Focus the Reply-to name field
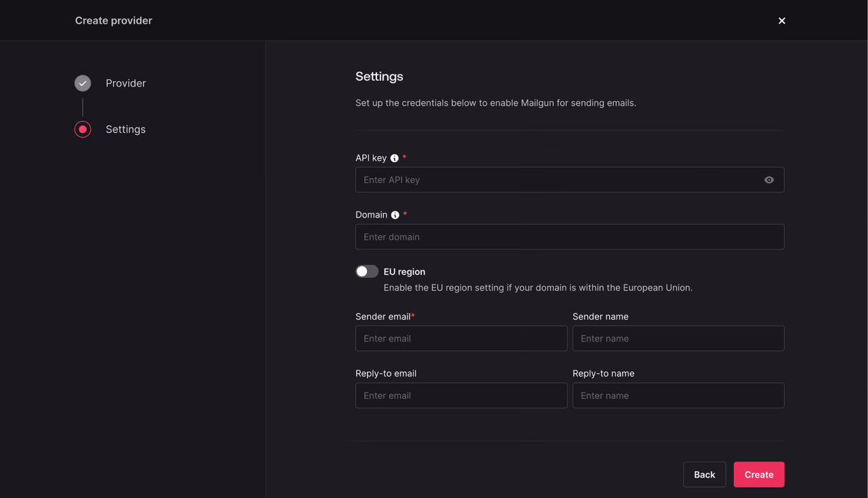 [678, 395]
